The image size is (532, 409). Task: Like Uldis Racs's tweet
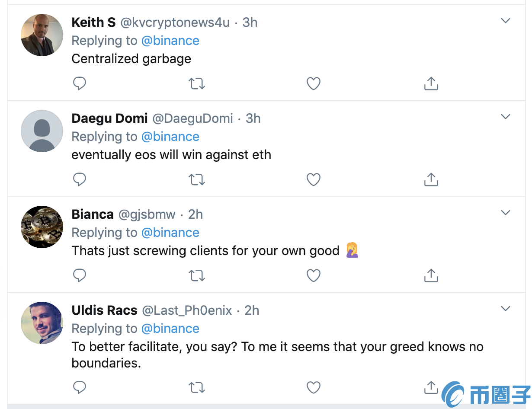(314, 387)
